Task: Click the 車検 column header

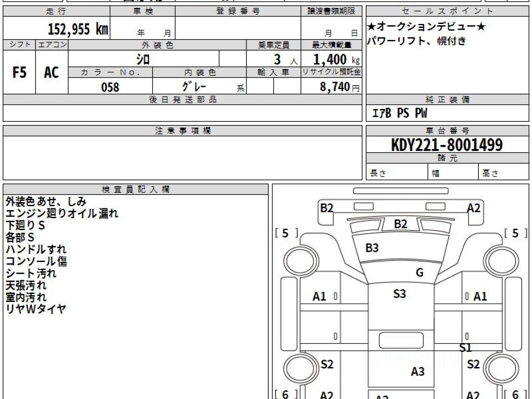Action: pos(143,12)
